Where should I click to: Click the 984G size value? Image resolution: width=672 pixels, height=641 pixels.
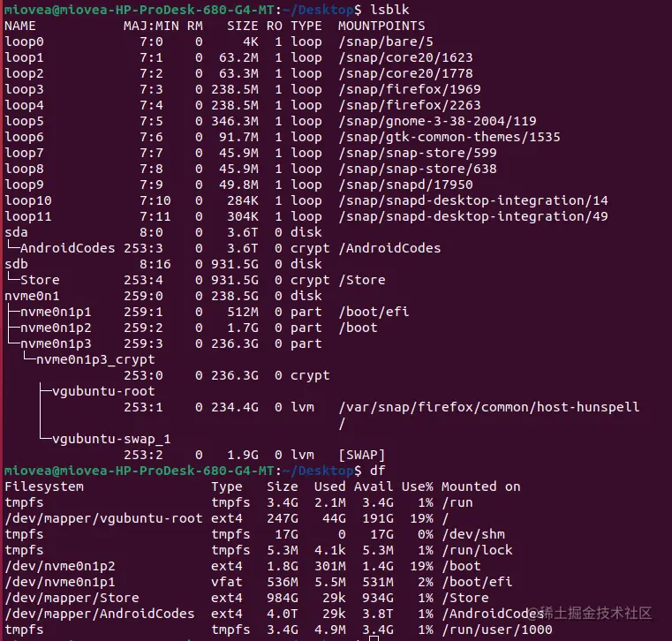[283, 597]
